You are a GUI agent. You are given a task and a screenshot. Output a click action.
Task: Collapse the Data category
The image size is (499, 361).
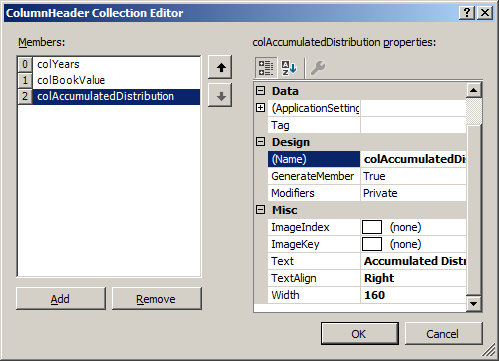pyautogui.click(x=260, y=91)
